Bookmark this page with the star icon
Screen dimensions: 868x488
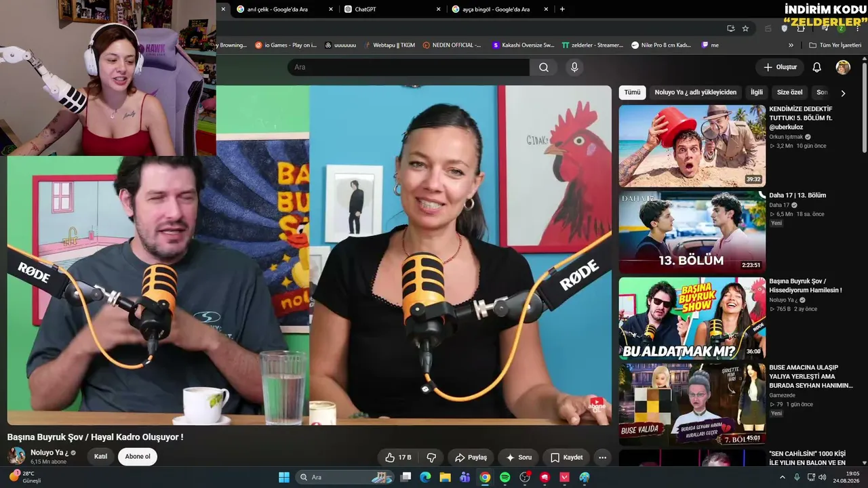(x=745, y=28)
